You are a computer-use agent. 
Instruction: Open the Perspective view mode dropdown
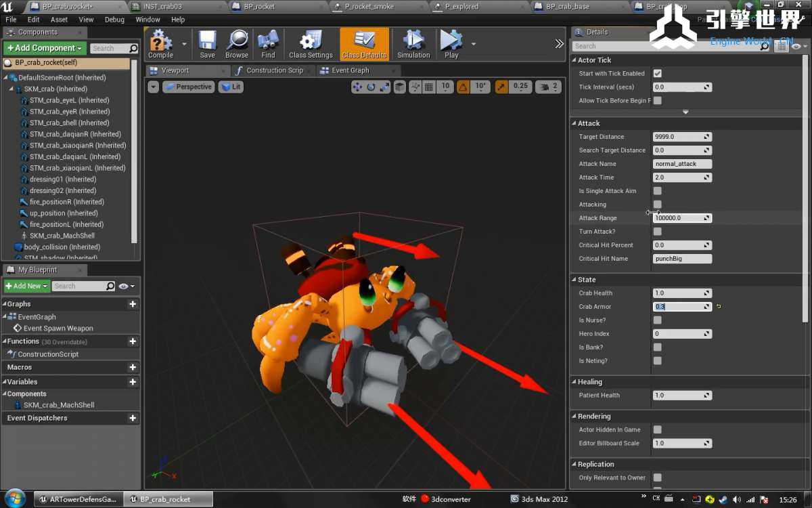coord(189,87)
